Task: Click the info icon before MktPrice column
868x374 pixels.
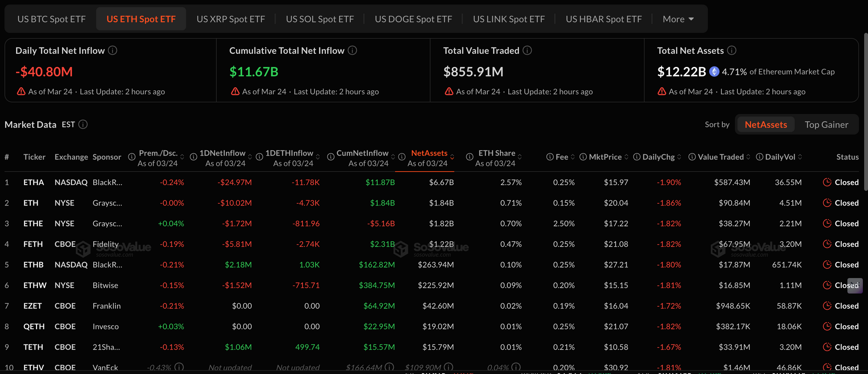Action: coord(583,157)
